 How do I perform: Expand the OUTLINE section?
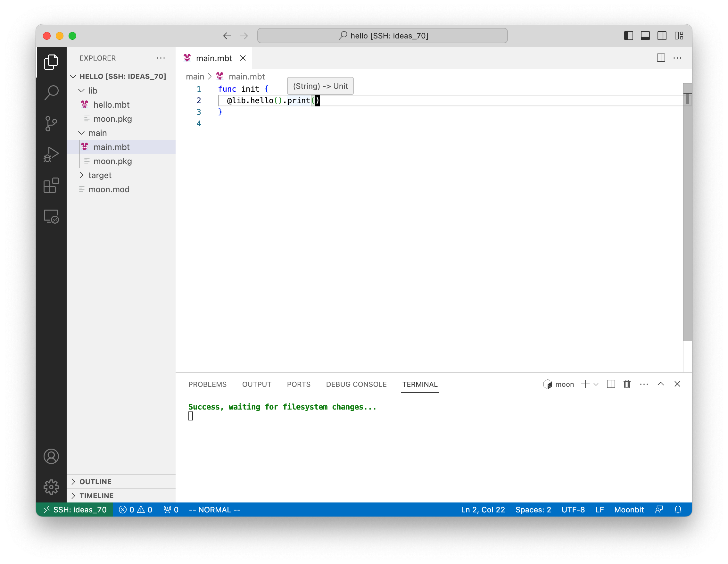click(x=95, y=482)
